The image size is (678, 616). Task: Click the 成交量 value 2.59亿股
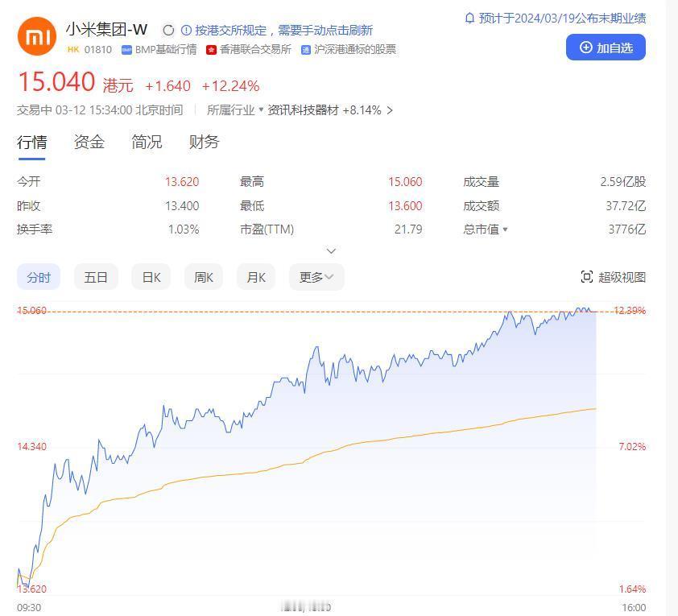click(622, 181)
